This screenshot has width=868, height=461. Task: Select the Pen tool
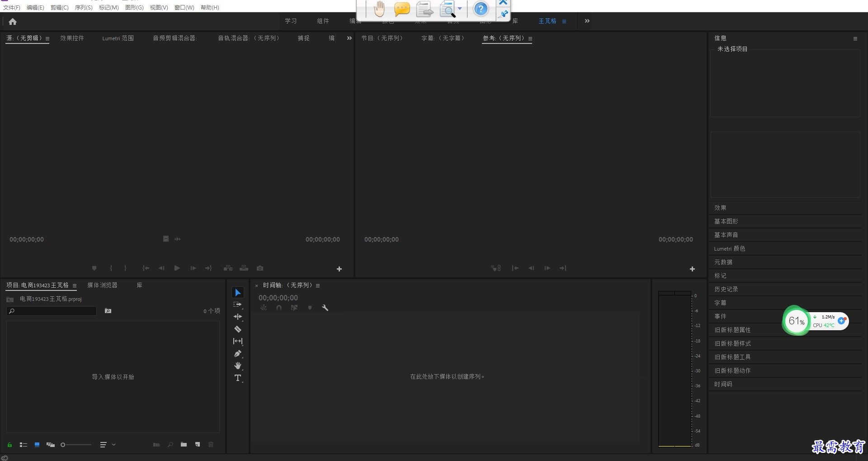pos(238,353)
